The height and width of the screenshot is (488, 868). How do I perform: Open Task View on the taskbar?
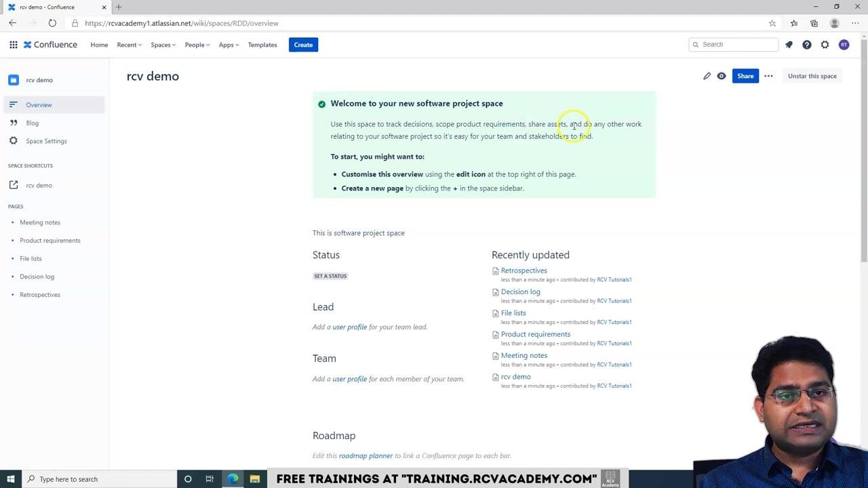pyautogui.click(x=210, y=479)
